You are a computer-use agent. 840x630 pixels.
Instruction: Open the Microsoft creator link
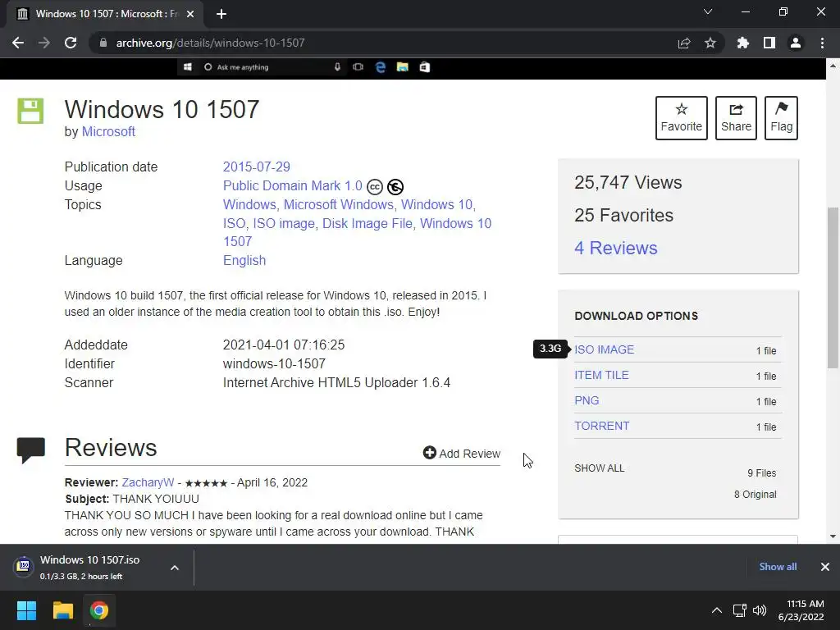(x=108, y=131)
